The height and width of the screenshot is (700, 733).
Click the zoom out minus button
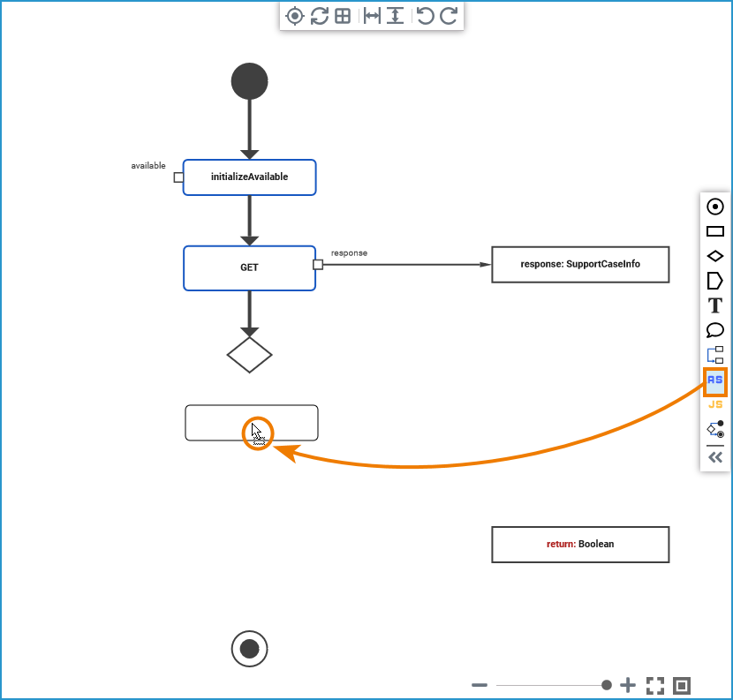point(480,685)
